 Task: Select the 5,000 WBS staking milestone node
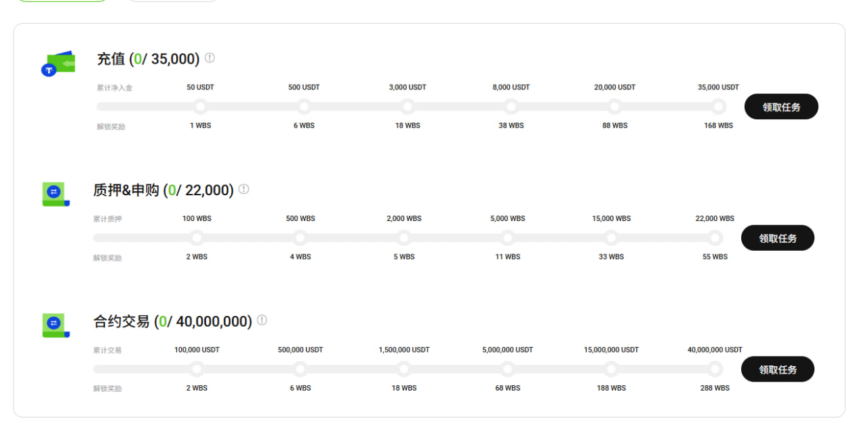(508, 238)
